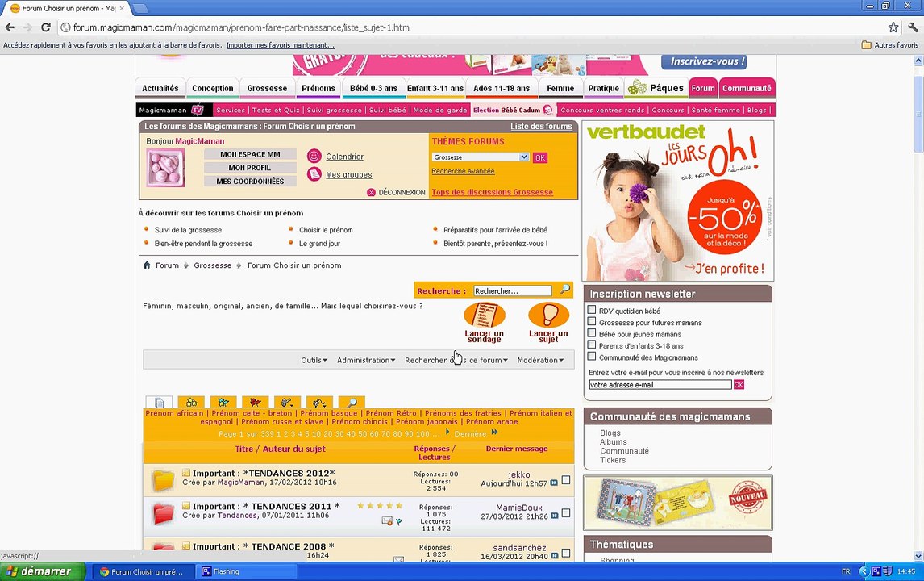Open the Prénoms navigation tab
This screenshot has height=581, width=924.
point(318,88)
